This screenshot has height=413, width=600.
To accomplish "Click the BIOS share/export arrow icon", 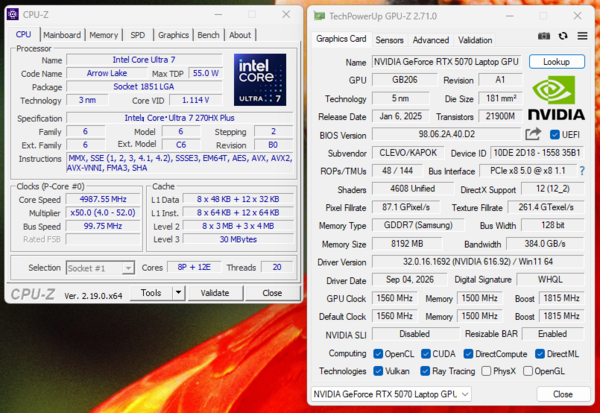I will [x=533, y=134].
